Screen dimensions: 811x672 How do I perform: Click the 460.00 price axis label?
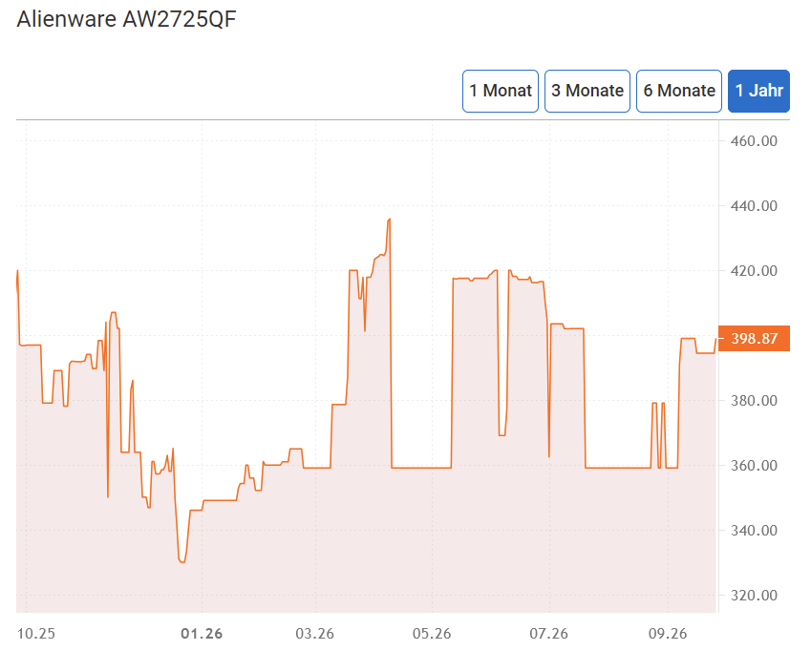point(754,141)
